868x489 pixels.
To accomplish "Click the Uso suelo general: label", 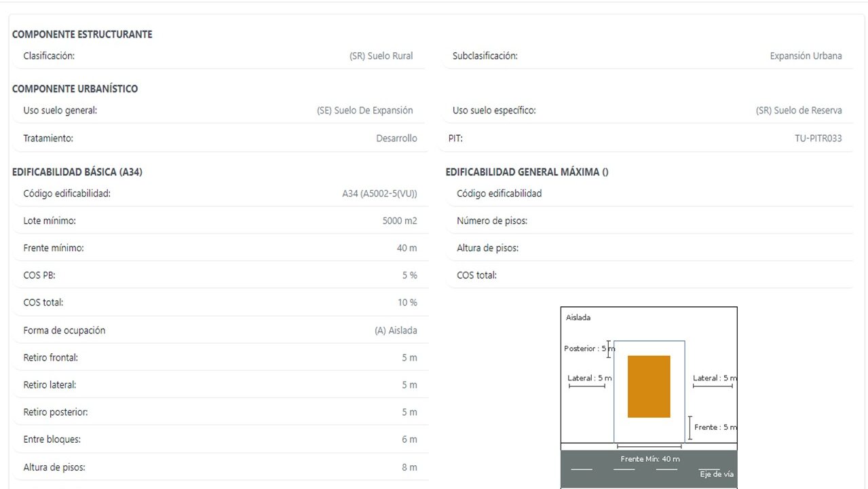I will pyautogui.click(x=60, y=111).
